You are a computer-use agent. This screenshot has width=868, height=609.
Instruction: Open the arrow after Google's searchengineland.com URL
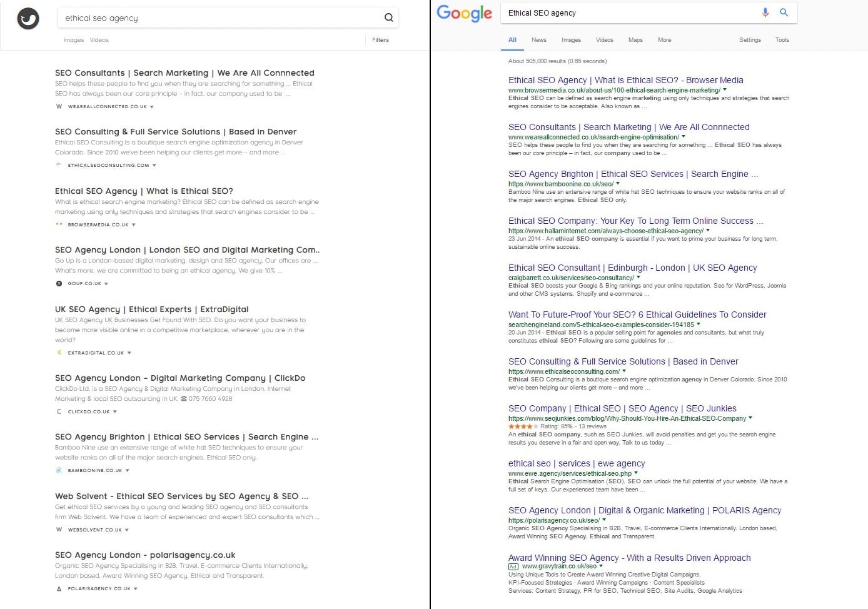click(x=699, y=325)
